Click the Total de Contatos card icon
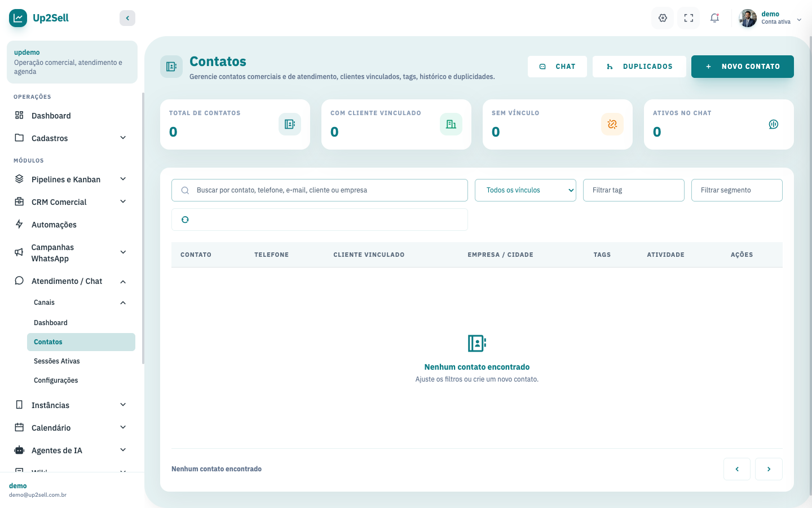Viewport: 812px width, 508px height. point(290,124)
